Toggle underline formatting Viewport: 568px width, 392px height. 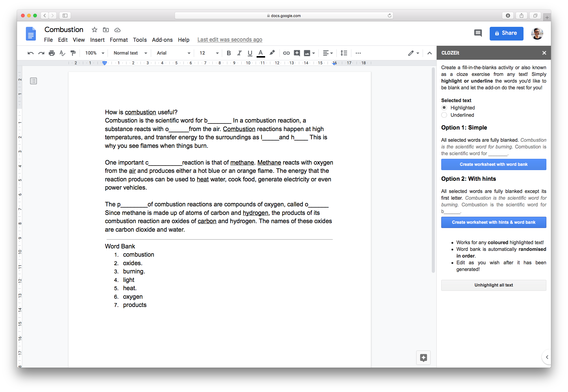250,53
